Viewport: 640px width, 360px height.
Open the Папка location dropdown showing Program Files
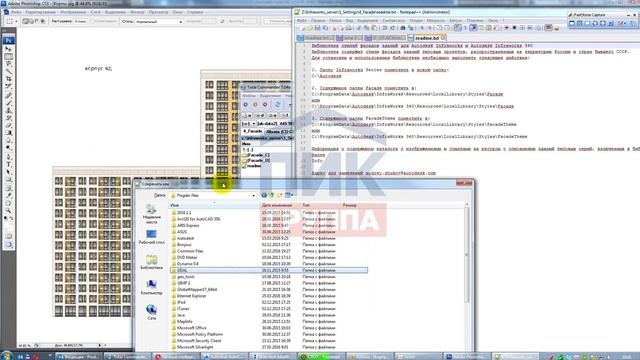[x=213, y=196]
